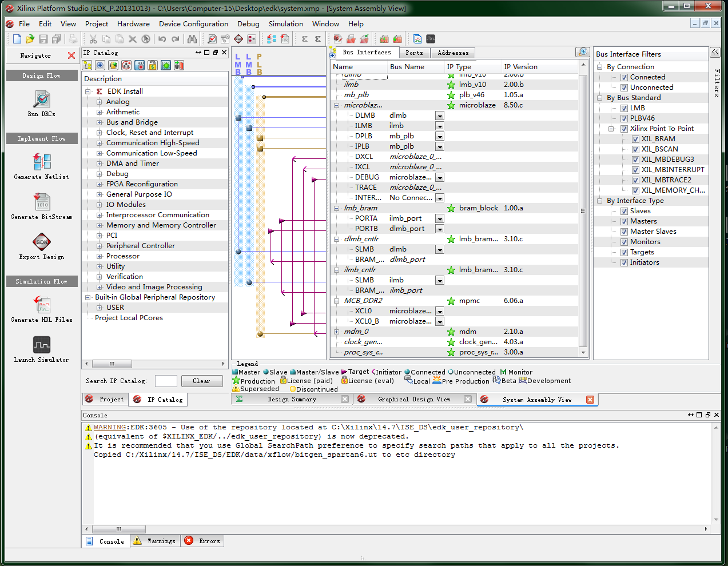Click Export Design SDK icon in the navigator
The height and width of the screenshot is (566, 728).
[x=42, y=242]
